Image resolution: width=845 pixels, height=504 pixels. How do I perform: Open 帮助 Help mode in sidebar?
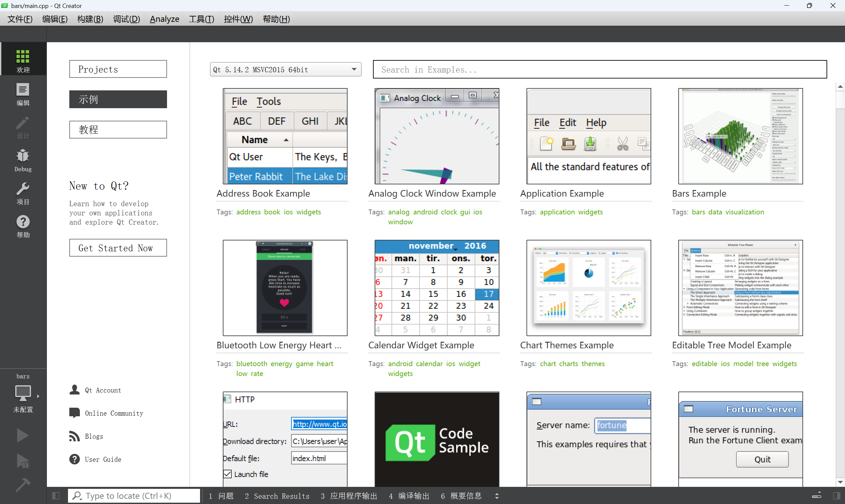pos(23,226)
